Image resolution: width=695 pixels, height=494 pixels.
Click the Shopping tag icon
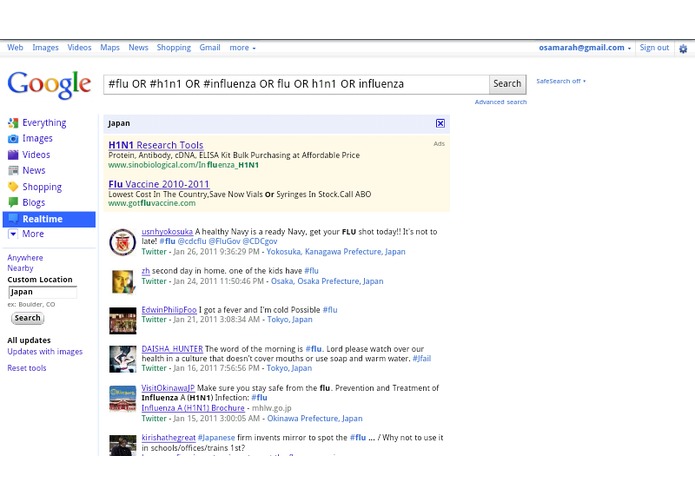(13, 187)
